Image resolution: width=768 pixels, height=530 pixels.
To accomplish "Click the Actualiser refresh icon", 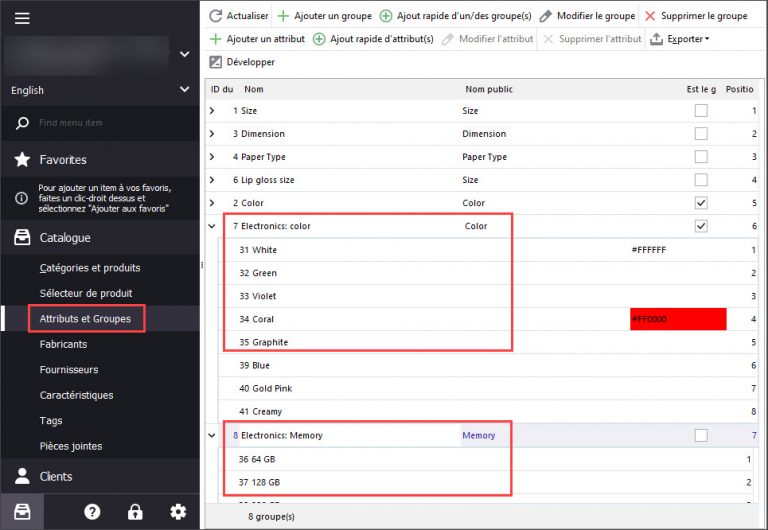I will [x=216, y=16].
